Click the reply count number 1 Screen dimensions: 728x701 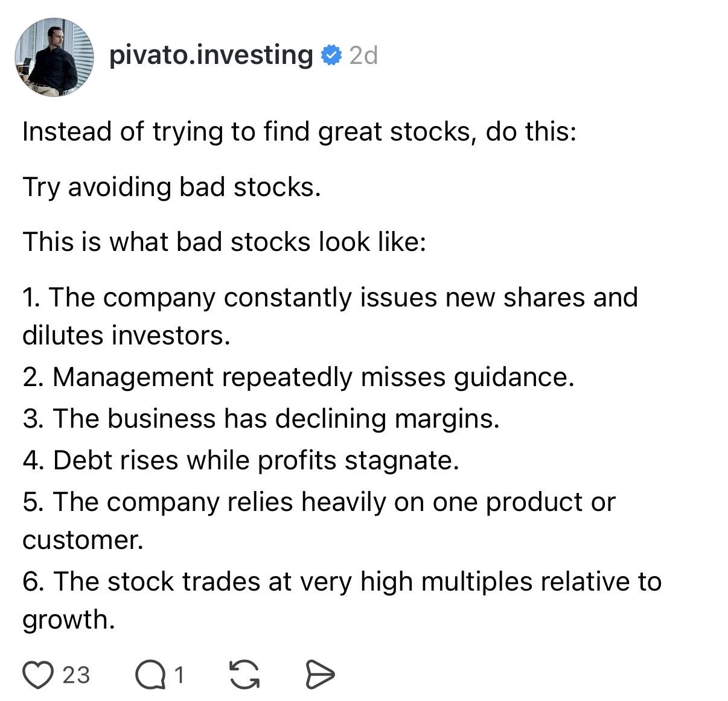click(x=179, y=674)
